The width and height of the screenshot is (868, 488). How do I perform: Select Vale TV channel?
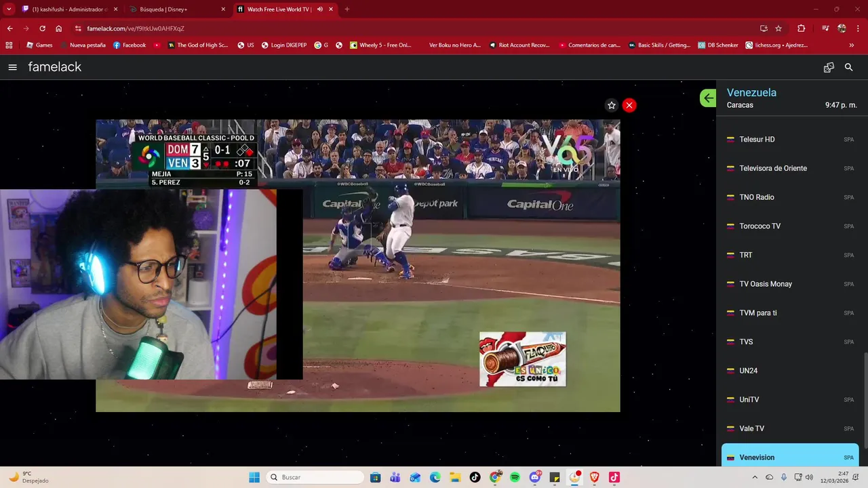[x=790, y=428]
